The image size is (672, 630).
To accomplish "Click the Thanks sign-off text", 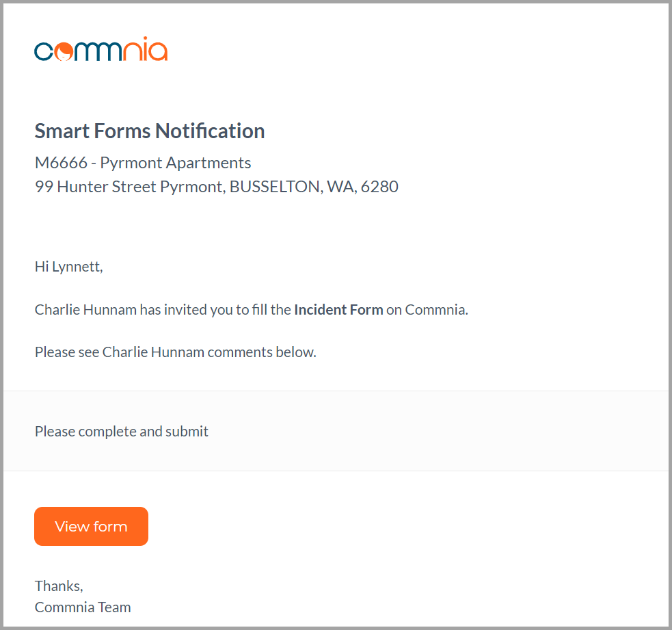I will (x=59, y=586).
